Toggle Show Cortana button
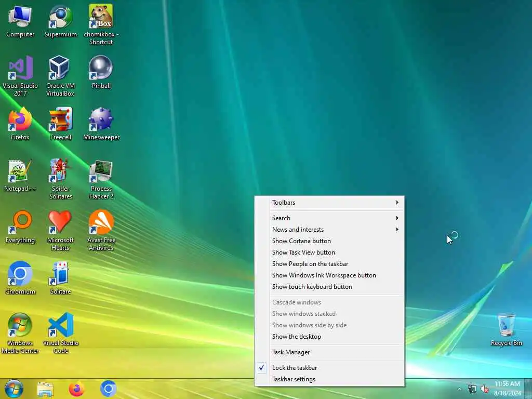The image size is (532, 399). (329, 241)
